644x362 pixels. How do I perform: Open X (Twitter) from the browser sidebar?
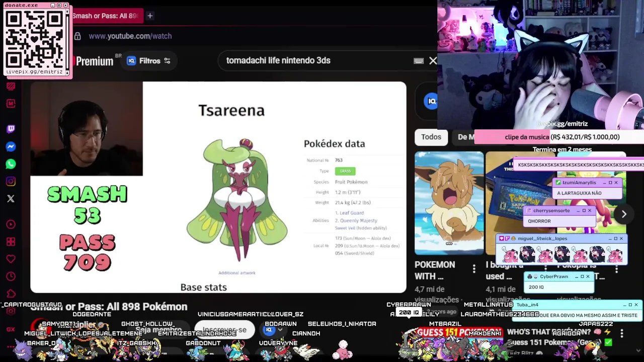click(11, 199)
